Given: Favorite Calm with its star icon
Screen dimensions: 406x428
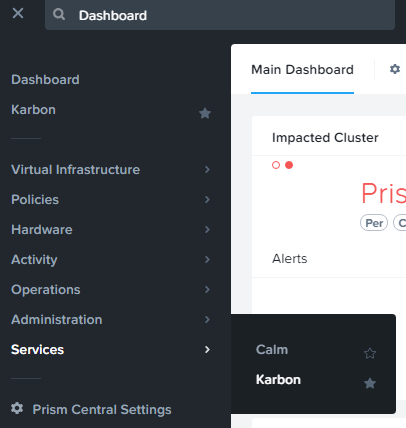Looking at the screenshot, I should 370,353.
